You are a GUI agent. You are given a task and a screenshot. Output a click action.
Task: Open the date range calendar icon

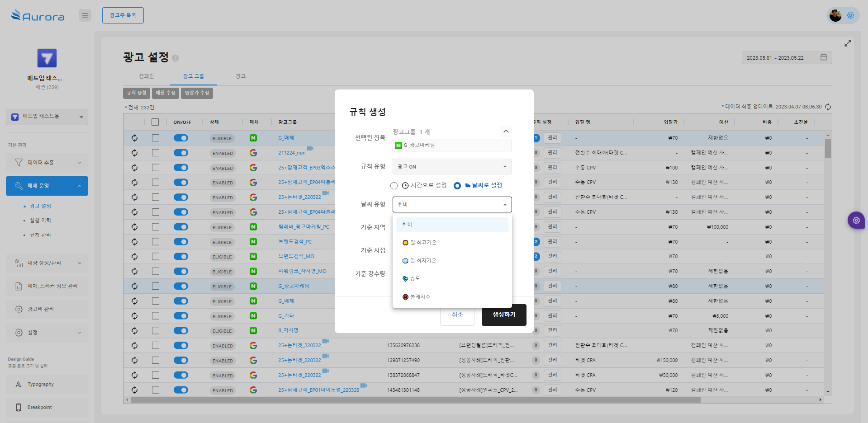point(823,57)
